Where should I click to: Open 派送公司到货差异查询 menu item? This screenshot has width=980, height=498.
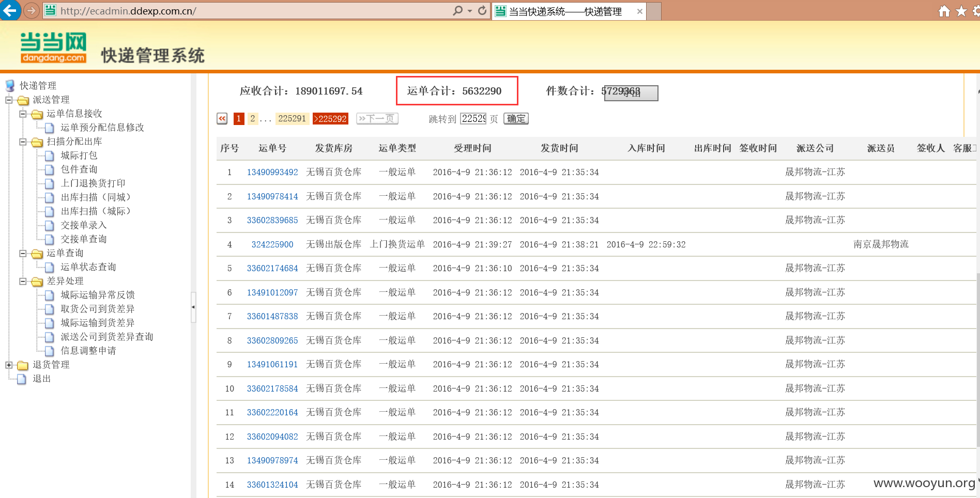(x=107, y=337)
